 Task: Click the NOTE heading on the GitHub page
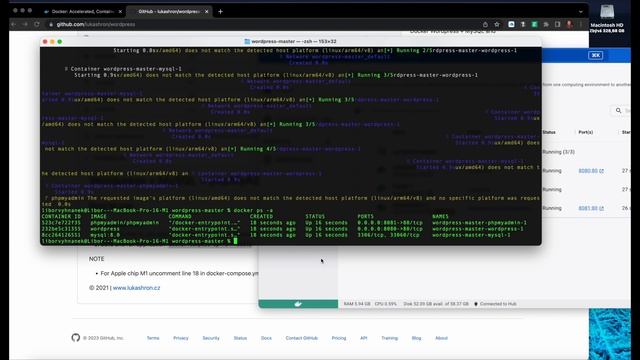96,259
